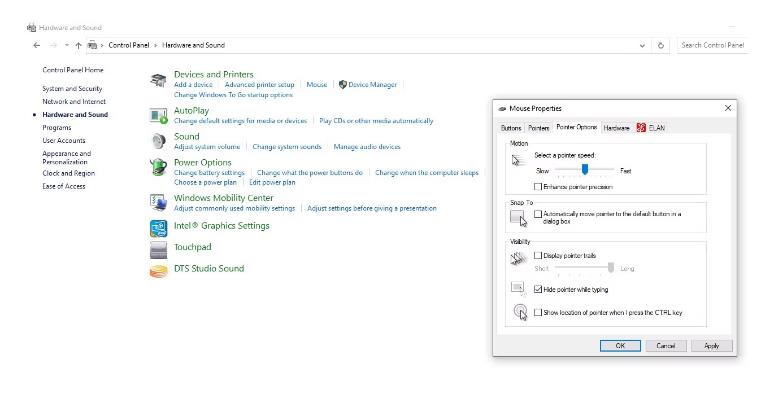This screenshot has width=771, height=394.
Task: Click the forward navigation arrow
Action: point(53,45)
